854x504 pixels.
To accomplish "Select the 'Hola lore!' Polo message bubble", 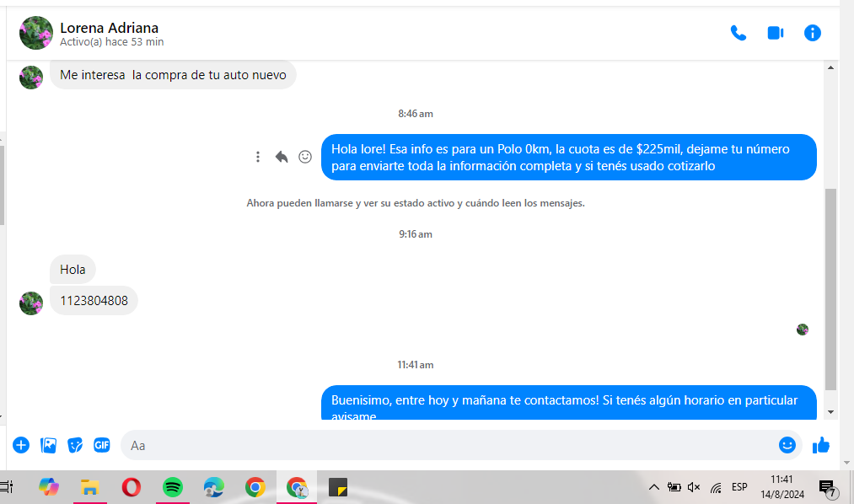I will tap(568, 158).
